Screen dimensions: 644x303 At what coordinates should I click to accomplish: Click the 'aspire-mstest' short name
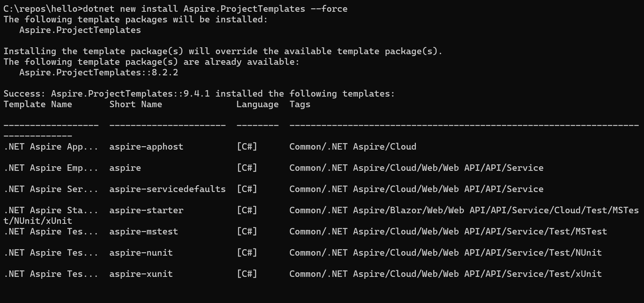coord(143,231)
